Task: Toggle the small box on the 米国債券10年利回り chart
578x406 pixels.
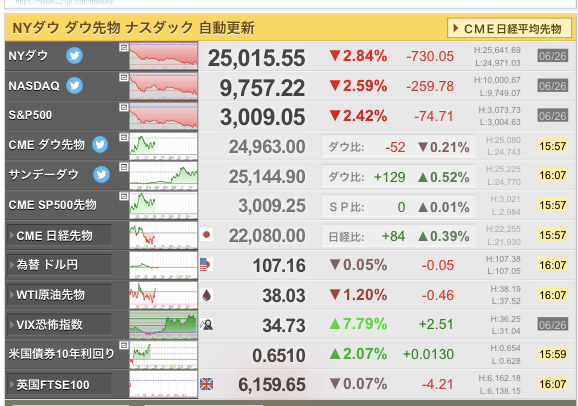Action: point(124,346)
